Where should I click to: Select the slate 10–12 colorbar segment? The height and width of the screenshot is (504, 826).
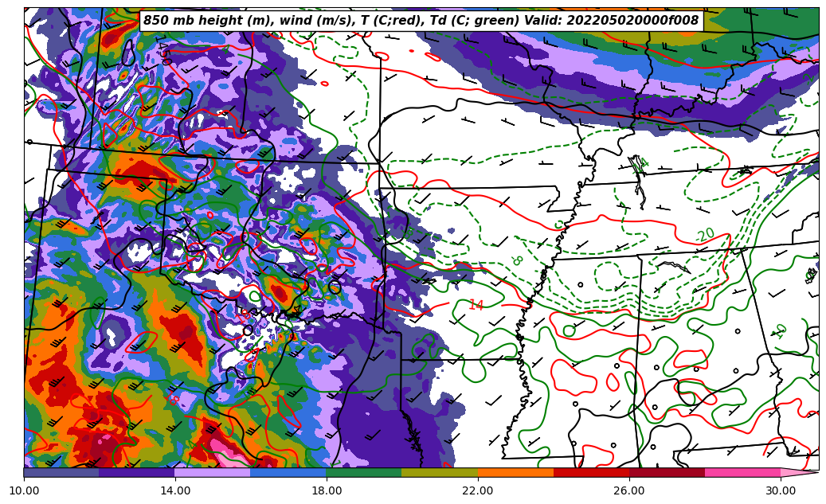[x=61, y=472]
